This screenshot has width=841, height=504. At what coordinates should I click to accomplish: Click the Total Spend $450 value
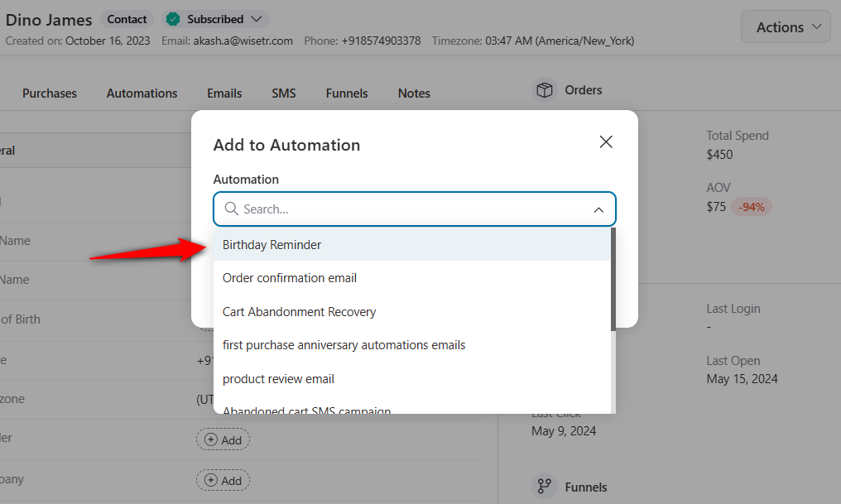[x=719, y=155]
